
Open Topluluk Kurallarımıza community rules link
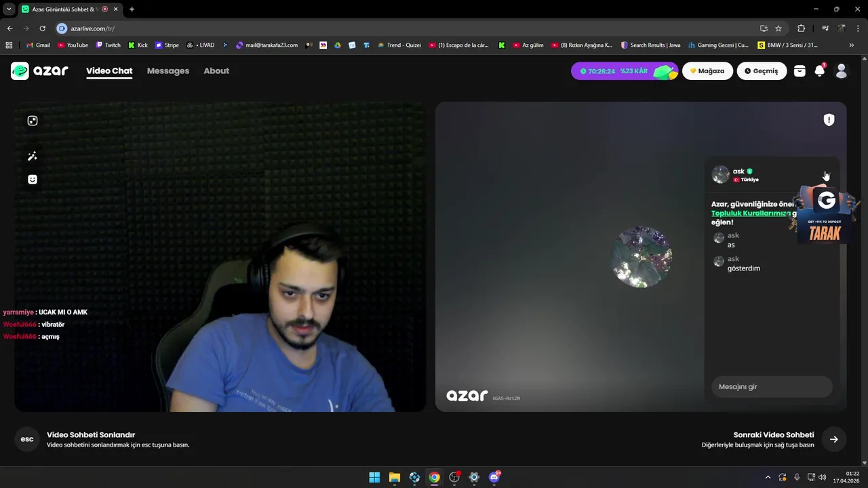751,213
